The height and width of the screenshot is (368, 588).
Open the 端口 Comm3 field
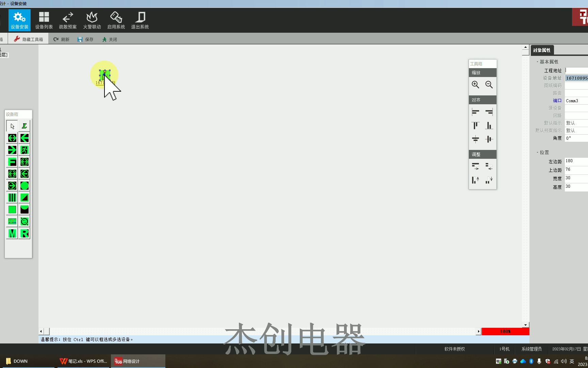click(576, 101)
